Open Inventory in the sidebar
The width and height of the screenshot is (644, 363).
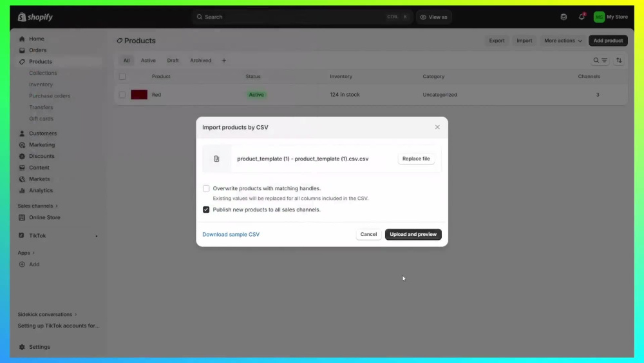[x=41, y=84]
